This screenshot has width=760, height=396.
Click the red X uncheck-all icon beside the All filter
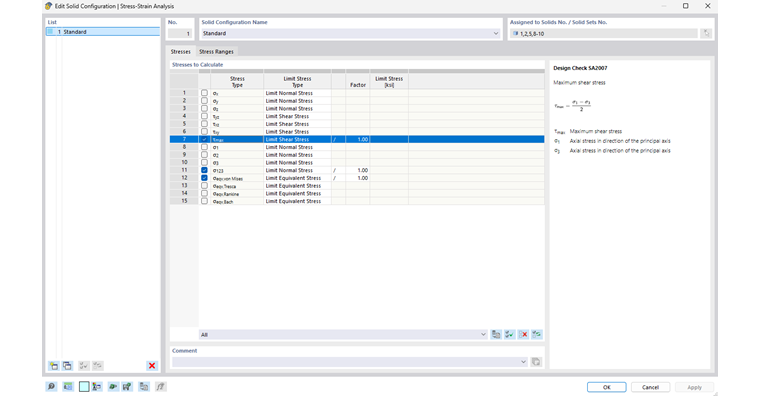click(523, 334)
